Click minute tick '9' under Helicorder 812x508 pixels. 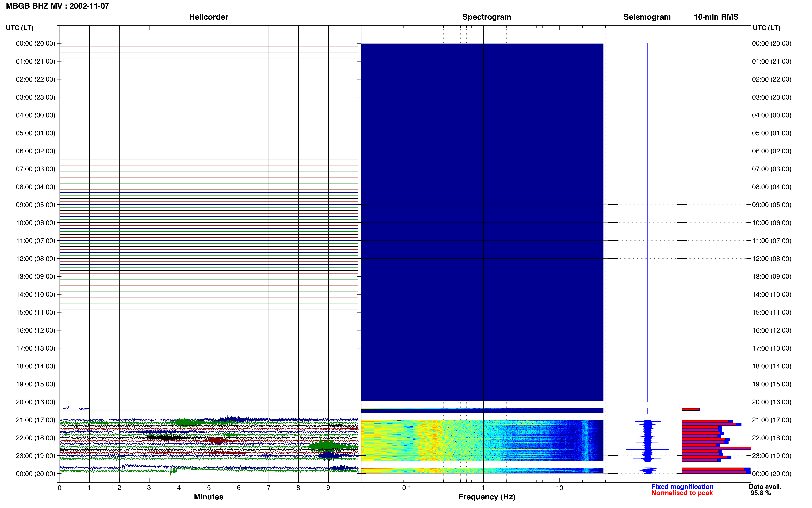(x=328, y=487)
